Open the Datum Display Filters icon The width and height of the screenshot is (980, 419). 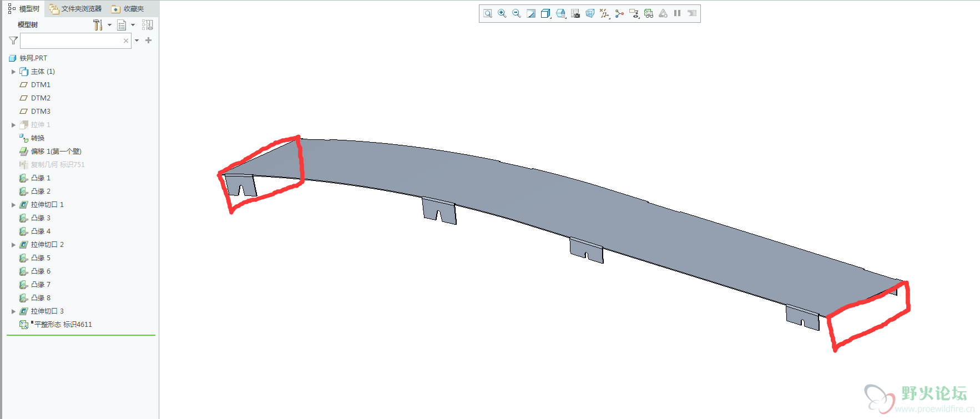[605, 13]
